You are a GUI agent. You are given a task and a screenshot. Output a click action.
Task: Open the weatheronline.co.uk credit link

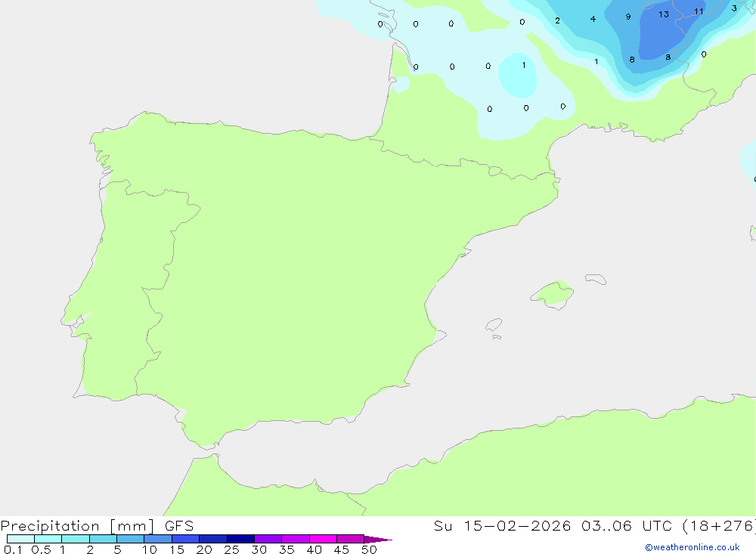tap(692, 547)
